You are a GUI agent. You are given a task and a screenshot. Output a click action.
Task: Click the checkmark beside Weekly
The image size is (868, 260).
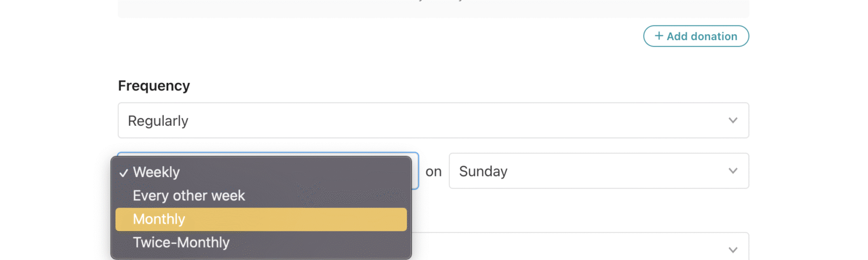pos(124,173)
